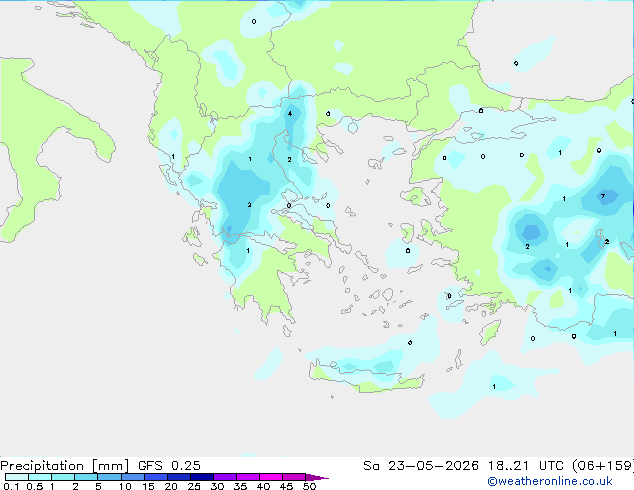Click the 45–50 mm legend swatch

pos(294,477)
